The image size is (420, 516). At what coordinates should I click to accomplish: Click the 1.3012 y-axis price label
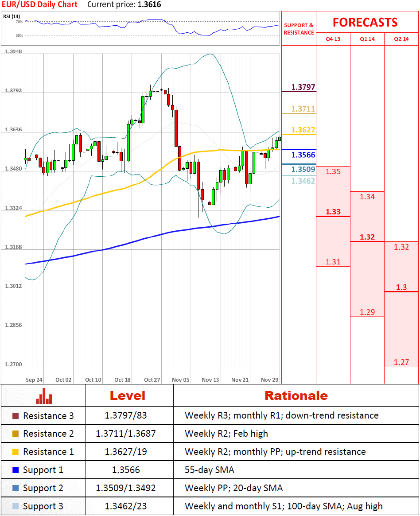coord(13,286)
